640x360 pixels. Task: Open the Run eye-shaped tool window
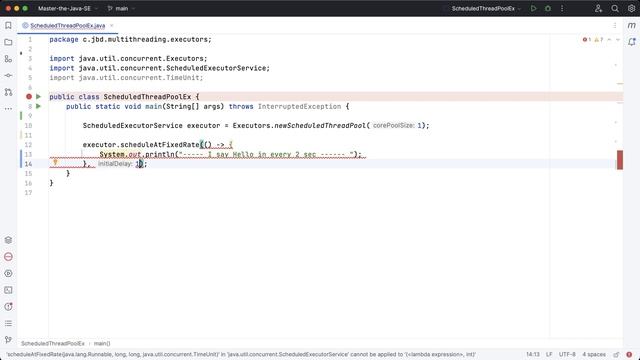tap(8, 273)
